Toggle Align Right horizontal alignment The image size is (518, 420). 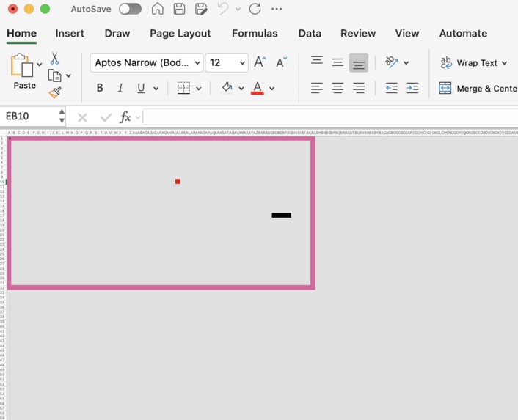359,88
